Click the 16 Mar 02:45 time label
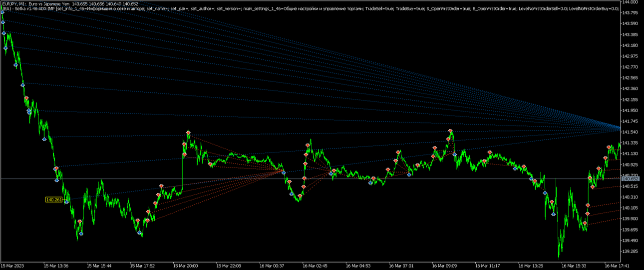Screen dimensions: 644x270 (315, 266)
